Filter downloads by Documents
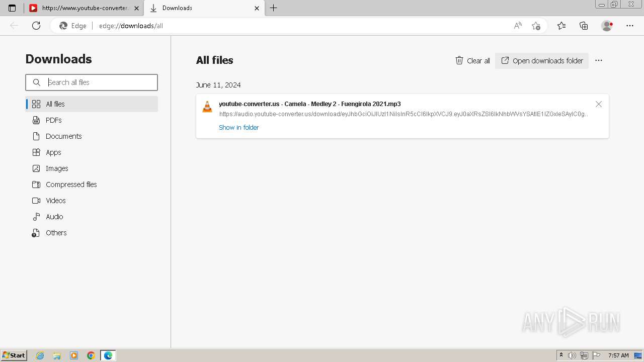 coord(92,136)
